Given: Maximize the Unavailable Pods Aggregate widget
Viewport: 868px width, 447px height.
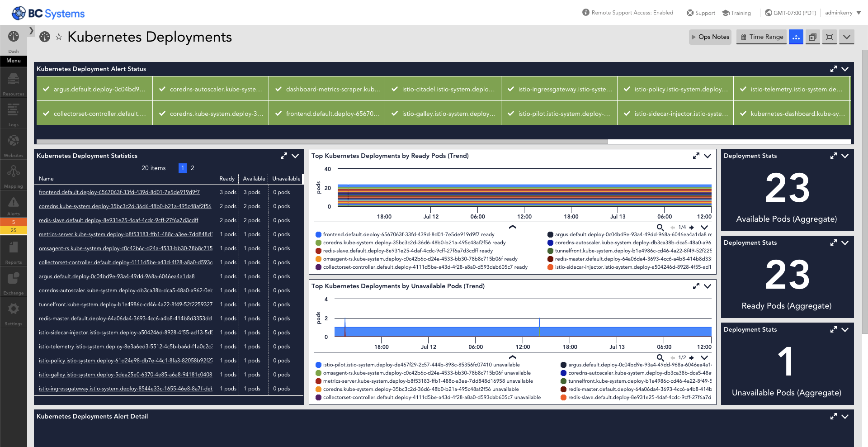Looking at the screenshot, I should 834,329.
